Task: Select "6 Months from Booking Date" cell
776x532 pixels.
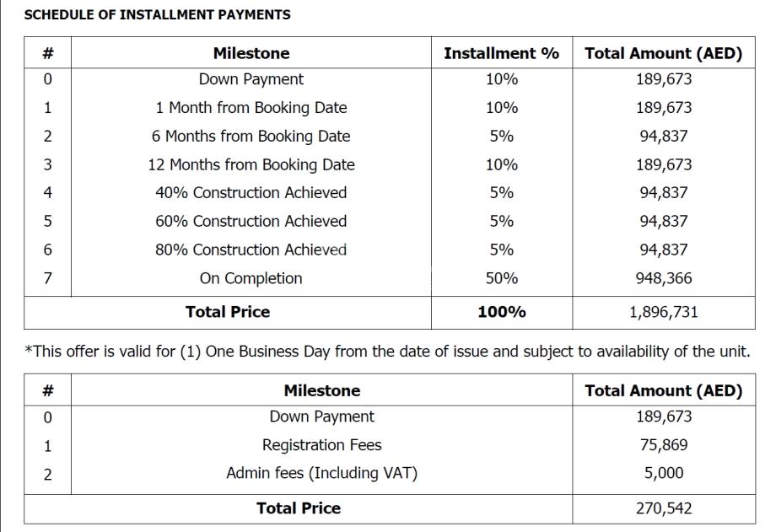Action: (x=251, y=136)
